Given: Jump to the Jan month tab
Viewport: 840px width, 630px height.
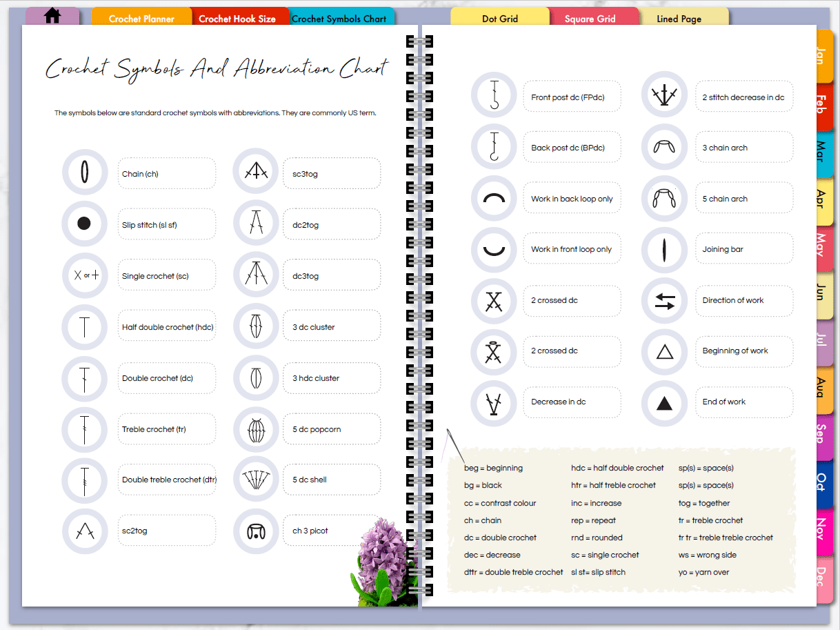Looking at the screenshot, I should pyautogui.click(x=824, y=55).
